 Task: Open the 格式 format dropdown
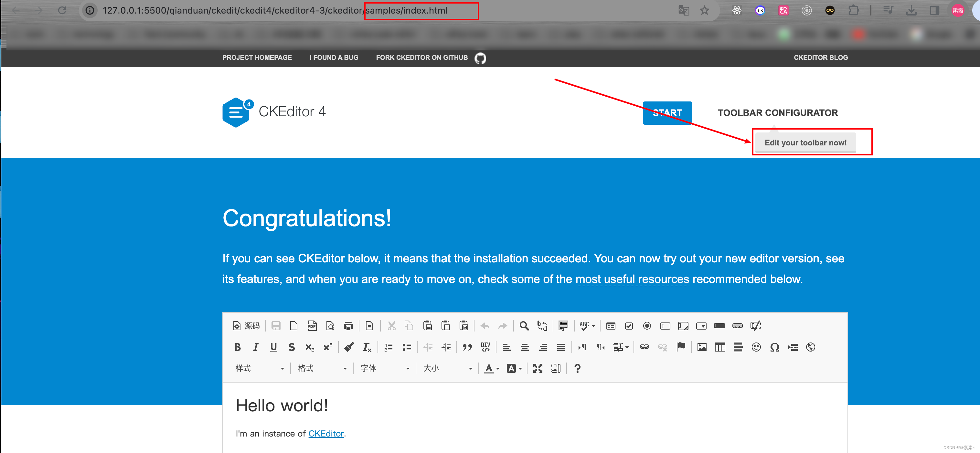tap(322, 369)
